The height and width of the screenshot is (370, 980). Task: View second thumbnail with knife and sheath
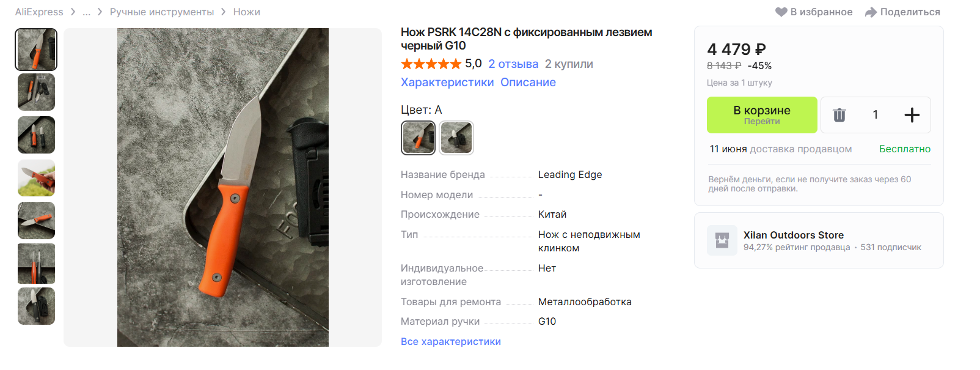tap(36, 92)
